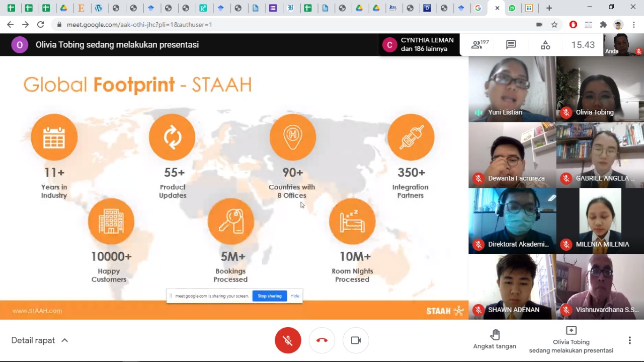The image size is (644, 362).
Task: Switch to the yellow icon tab
Action: [529, 8]
